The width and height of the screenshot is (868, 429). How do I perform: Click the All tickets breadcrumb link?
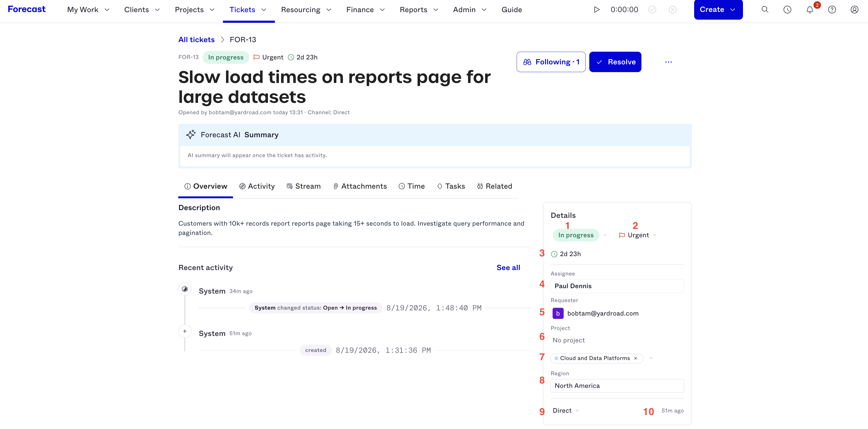[196, 40]
